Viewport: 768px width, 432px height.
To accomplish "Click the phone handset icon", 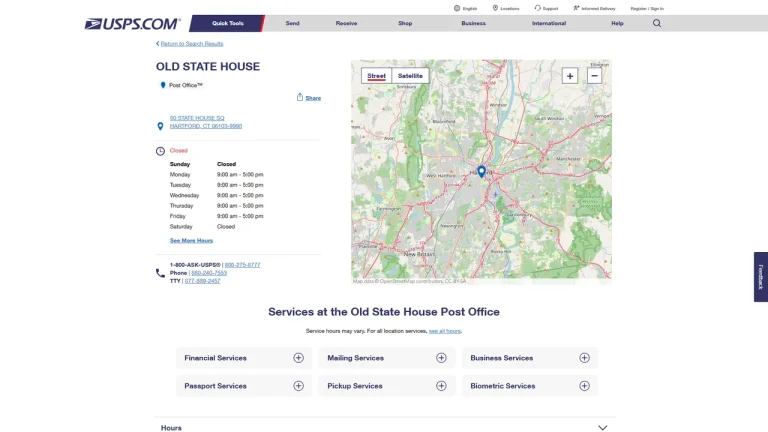I will (x=160, y=273).
